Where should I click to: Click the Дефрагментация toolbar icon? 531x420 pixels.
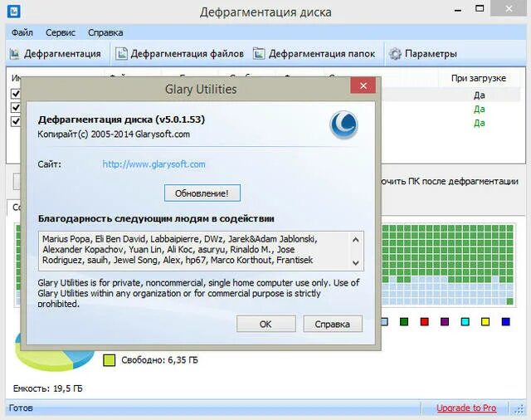tap(14, 54)
